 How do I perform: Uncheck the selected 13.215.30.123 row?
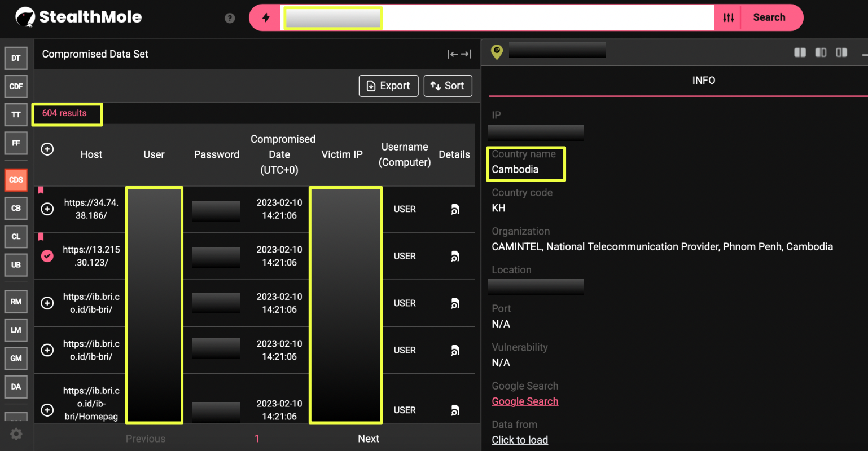pyautogui.click(x=47, y=256)
